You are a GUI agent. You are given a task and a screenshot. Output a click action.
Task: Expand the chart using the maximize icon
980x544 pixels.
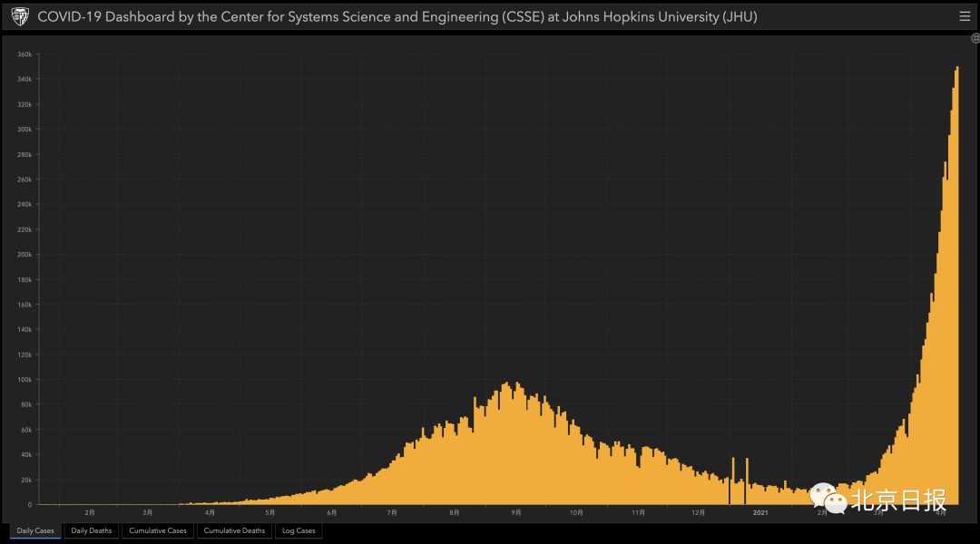pyautogui.click(x=975, y=38)
